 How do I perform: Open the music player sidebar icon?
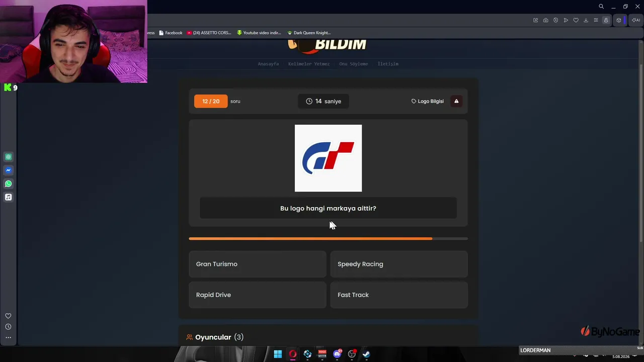pyautogui.click(x=8, y=197)
